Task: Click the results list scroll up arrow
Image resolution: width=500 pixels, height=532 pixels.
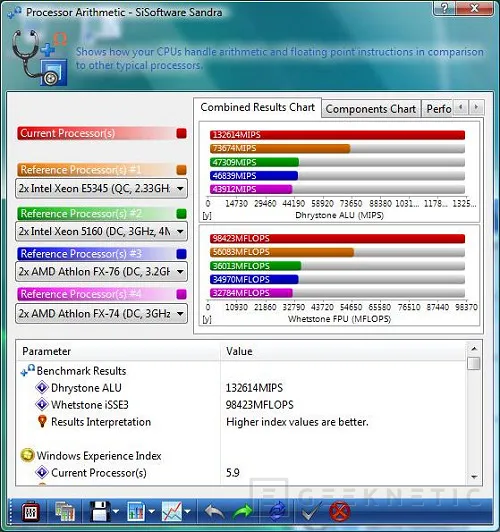Action: point(474,348)
